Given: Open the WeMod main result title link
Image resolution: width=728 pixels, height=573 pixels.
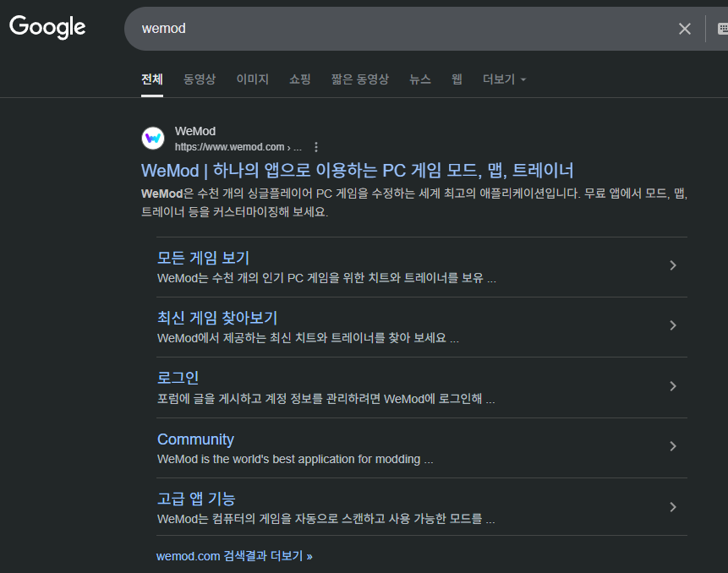Looking at the screenshot, I should 358,171.
